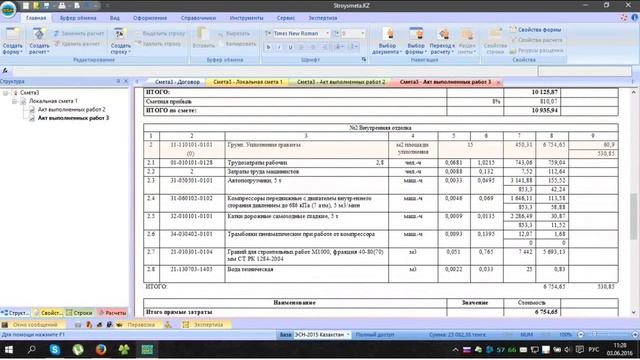Click Вырезать button
The image size is (640, 360).
tap(234, 33)
